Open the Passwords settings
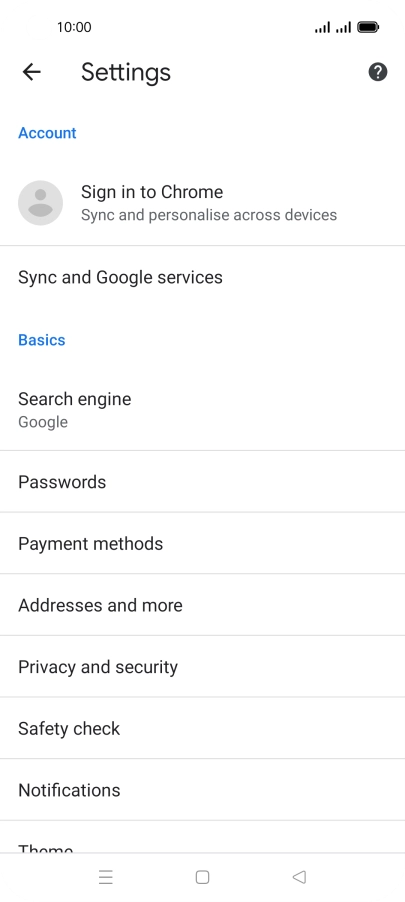 click(202, 481)
